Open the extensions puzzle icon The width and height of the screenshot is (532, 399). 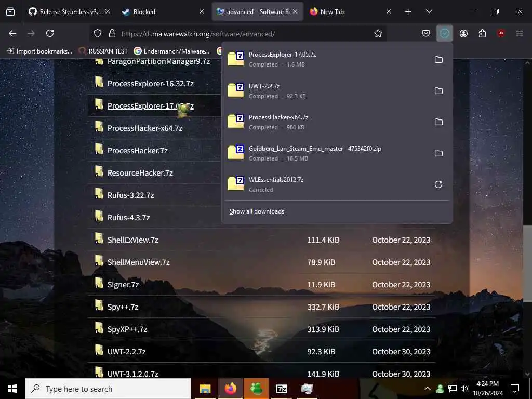click(482, 33)
